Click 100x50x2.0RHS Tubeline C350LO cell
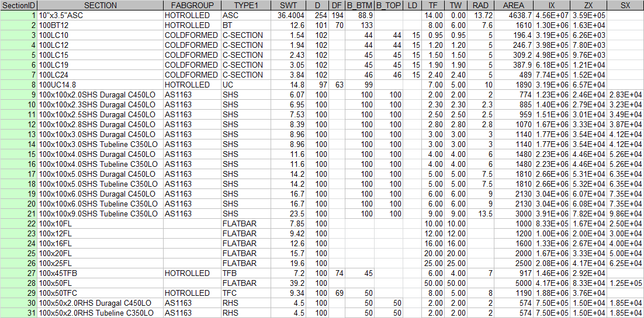This screenshot has height=318, width=644. click(x=100, y=313)
